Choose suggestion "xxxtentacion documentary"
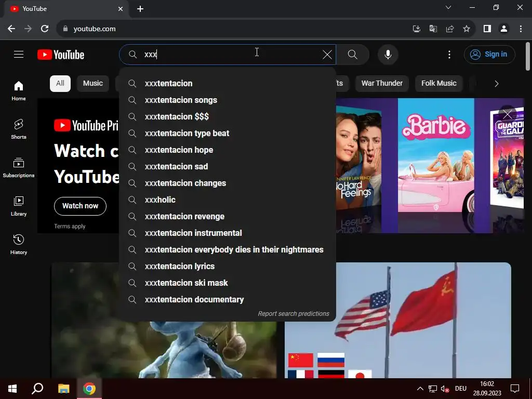 tap(228, 300)
